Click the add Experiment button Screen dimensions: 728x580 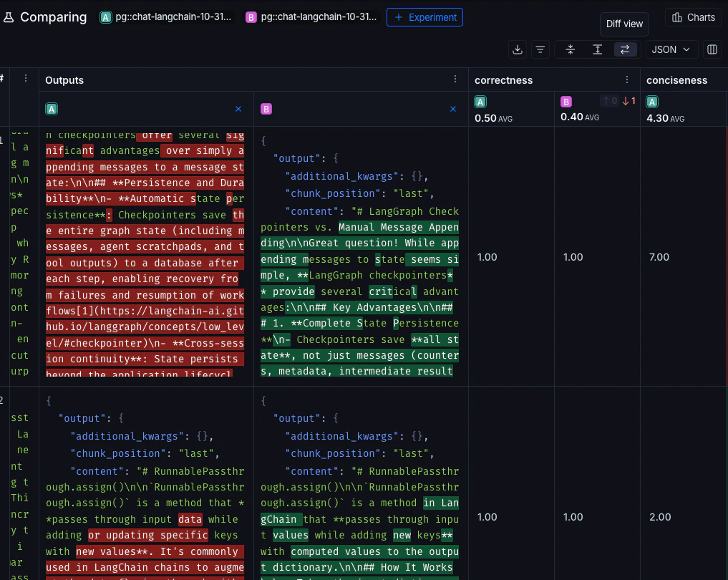click(x=424, y=17)
